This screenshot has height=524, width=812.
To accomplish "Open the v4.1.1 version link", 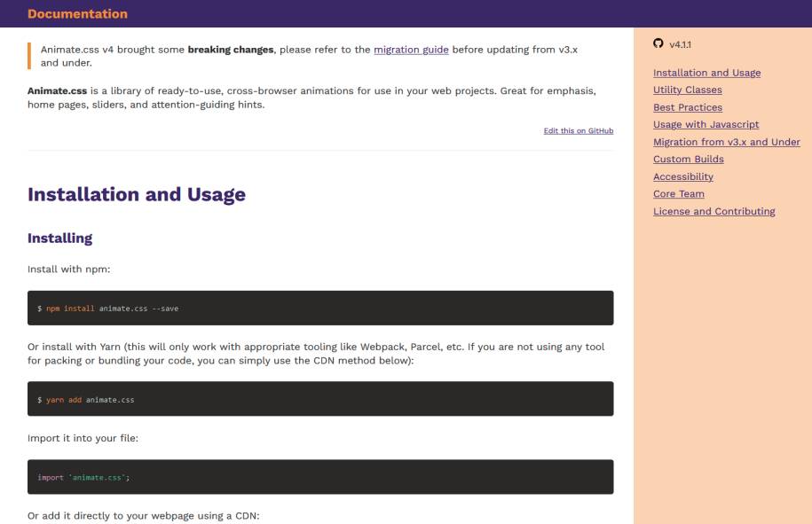I will (680, 44).
